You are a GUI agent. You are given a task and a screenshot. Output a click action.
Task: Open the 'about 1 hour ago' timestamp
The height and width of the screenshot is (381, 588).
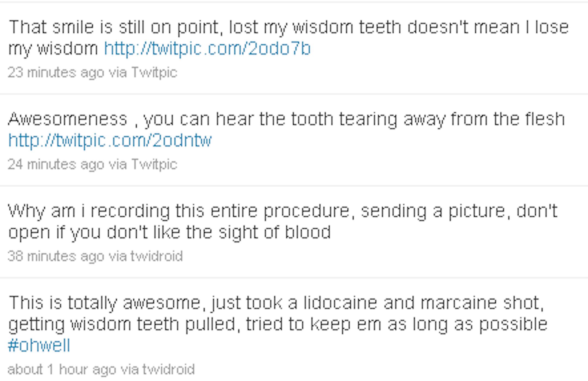click(x=62, y=370)
